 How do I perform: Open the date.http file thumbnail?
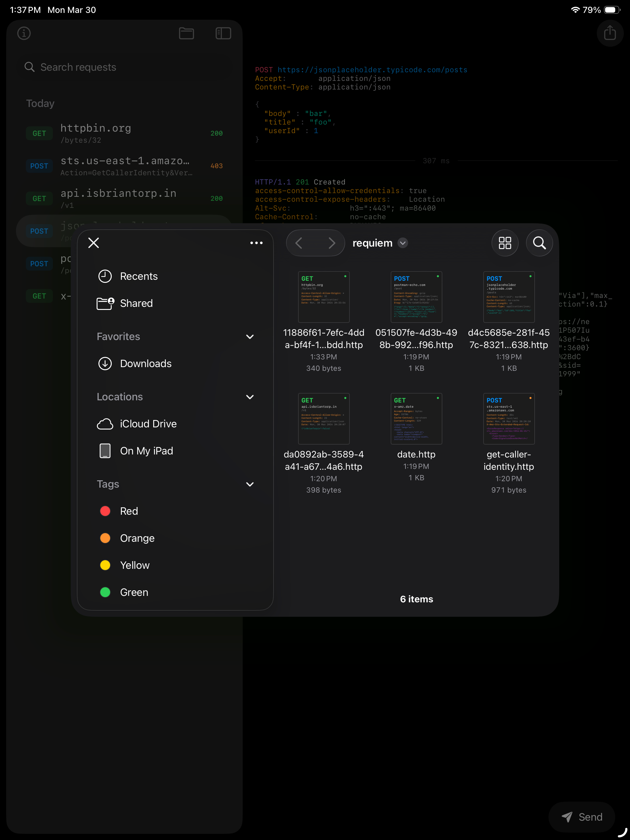click(x=416, y=418)
